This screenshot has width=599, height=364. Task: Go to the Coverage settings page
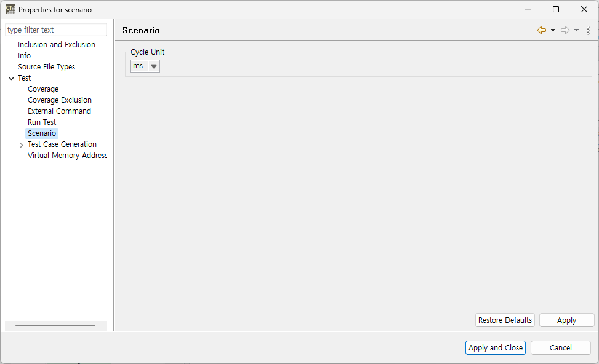pos(43,89)
